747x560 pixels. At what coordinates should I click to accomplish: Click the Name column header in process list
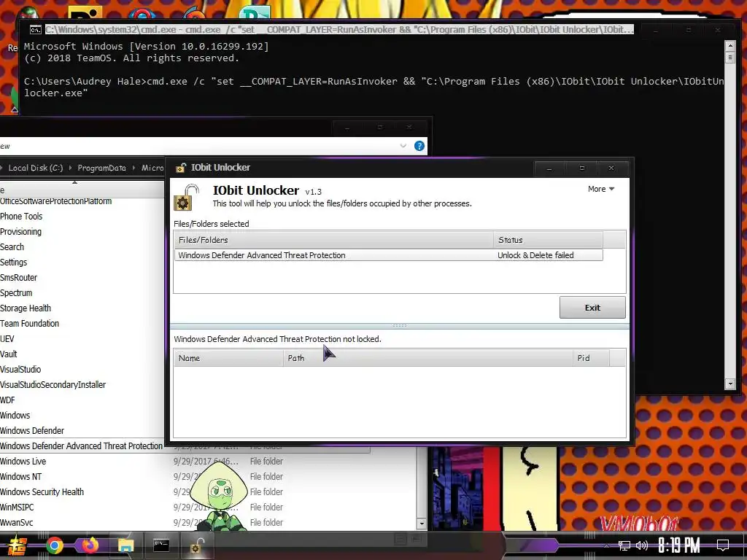coord(228,358)
